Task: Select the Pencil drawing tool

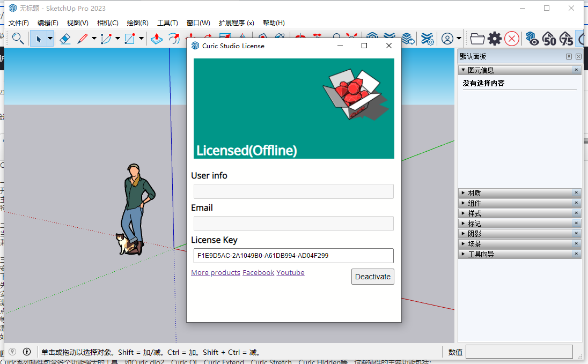Action: click(82, 39)
